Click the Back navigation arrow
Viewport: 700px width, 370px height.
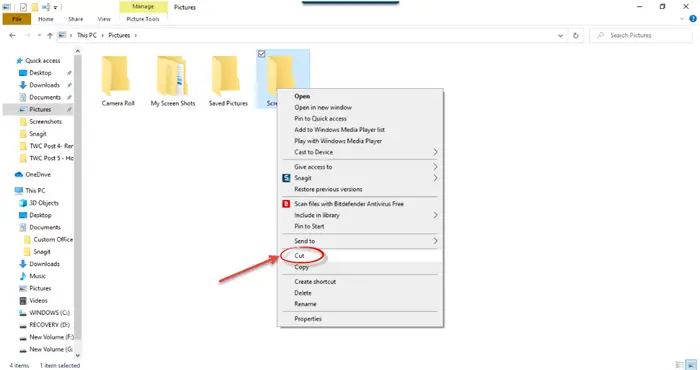(12, 35)
